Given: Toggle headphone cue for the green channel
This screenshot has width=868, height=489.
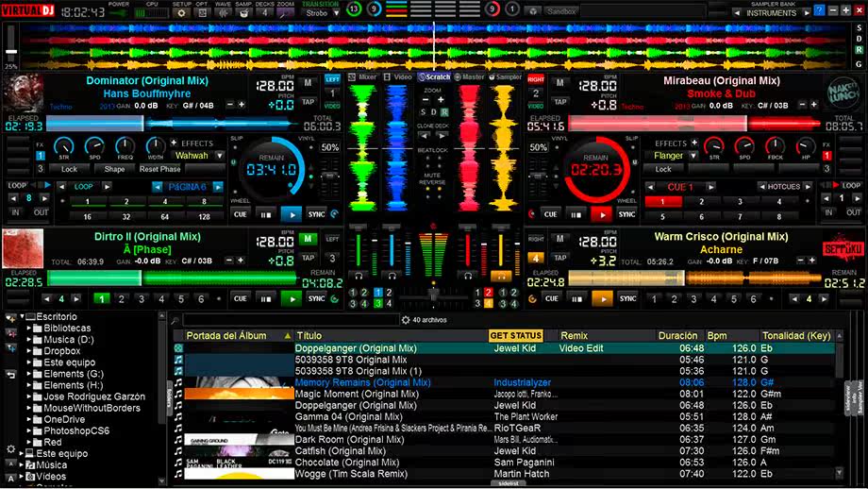Looking at the screenshot, I should tap(359, 276).
